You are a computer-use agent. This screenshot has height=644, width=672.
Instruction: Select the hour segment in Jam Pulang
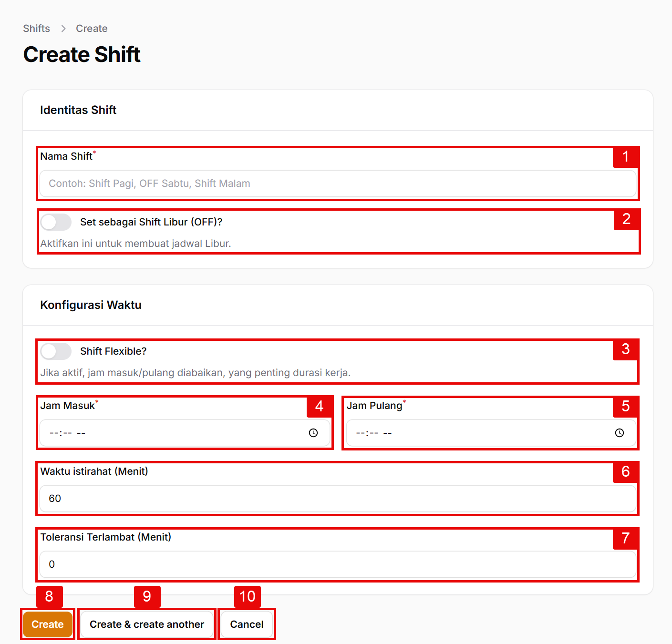click(361, 433)
